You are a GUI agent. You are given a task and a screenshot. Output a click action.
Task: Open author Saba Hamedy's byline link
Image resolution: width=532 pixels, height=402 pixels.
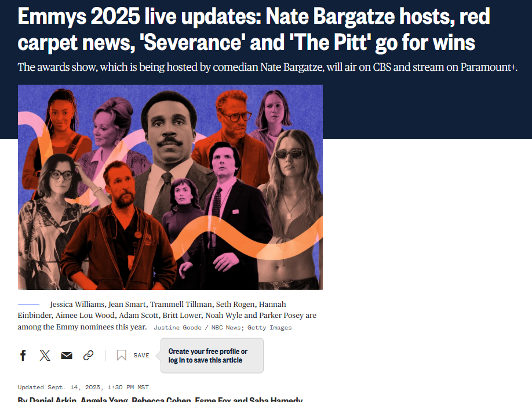(276, 400)
